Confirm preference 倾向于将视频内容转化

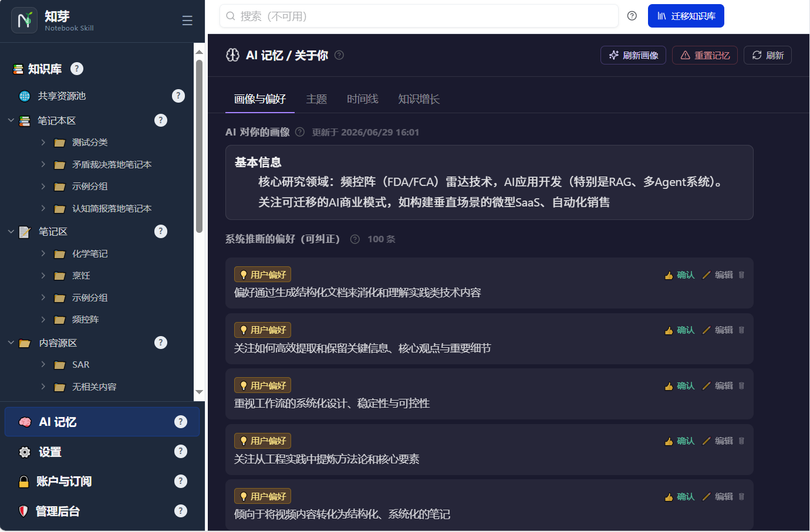680,497
